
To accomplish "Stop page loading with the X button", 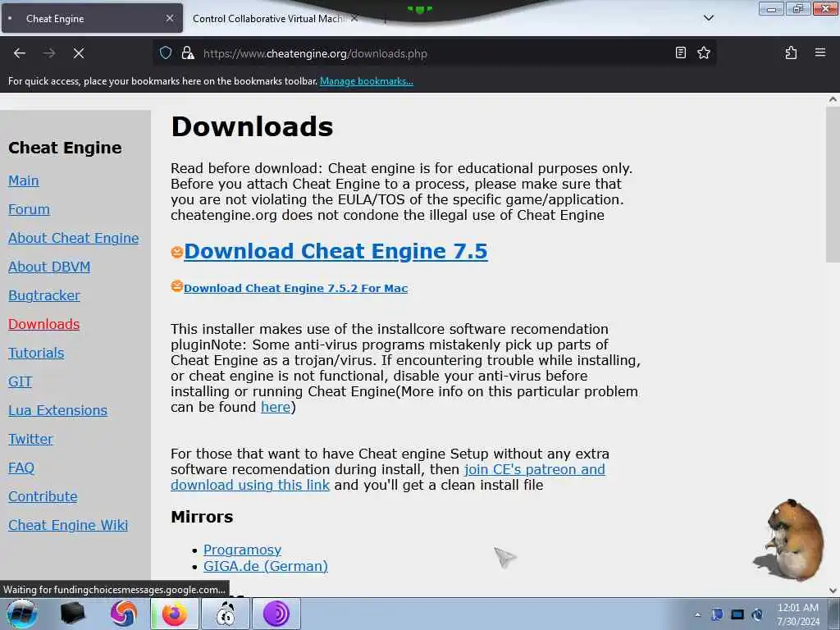I will click(x=79, y=53).
